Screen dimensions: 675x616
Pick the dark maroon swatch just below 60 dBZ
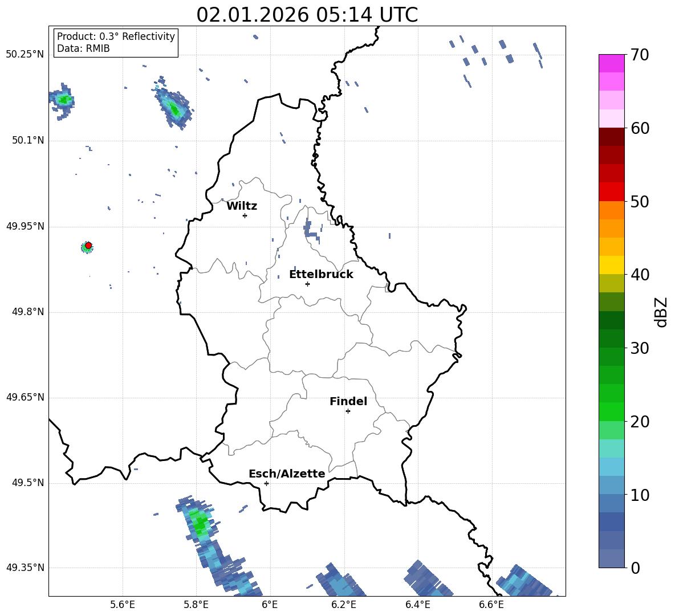pyautogui.click(x=611, y=137)
